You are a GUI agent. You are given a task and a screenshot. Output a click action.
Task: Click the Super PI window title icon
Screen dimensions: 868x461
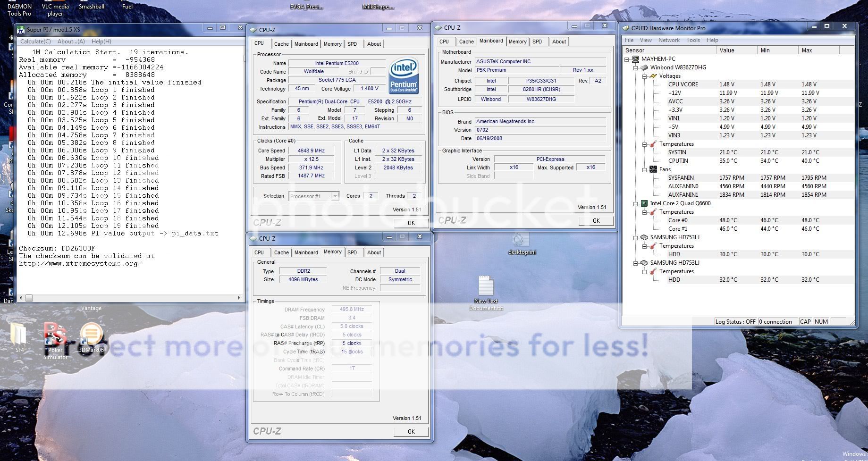[21, 29]
